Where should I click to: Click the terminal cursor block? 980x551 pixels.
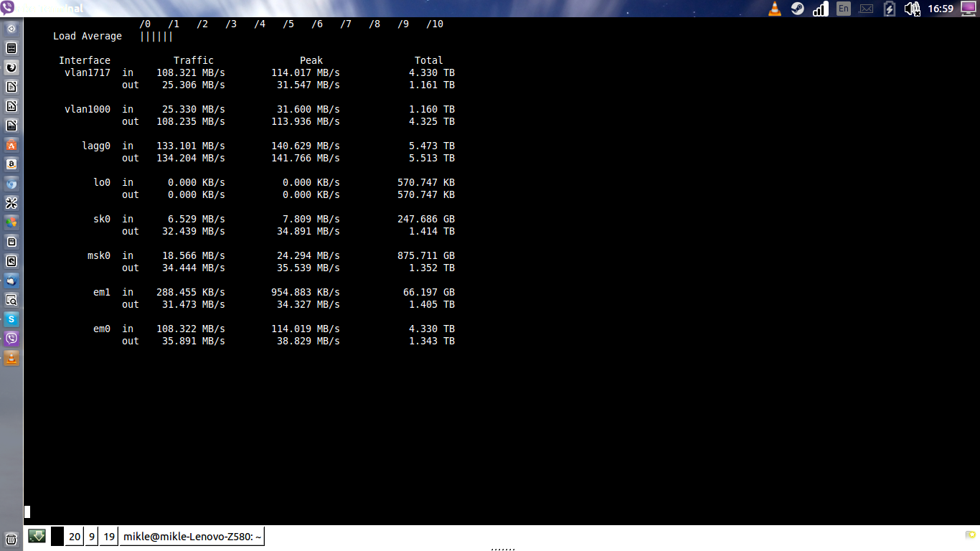click(27, 512)
